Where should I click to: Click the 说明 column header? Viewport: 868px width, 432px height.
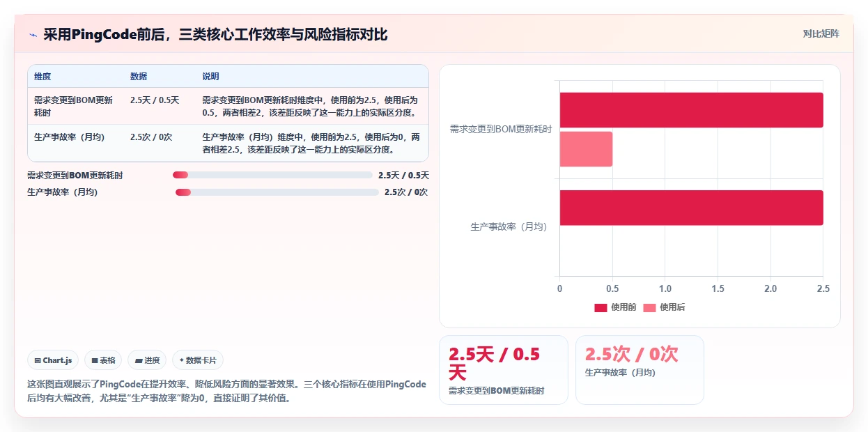coord(210,76)
